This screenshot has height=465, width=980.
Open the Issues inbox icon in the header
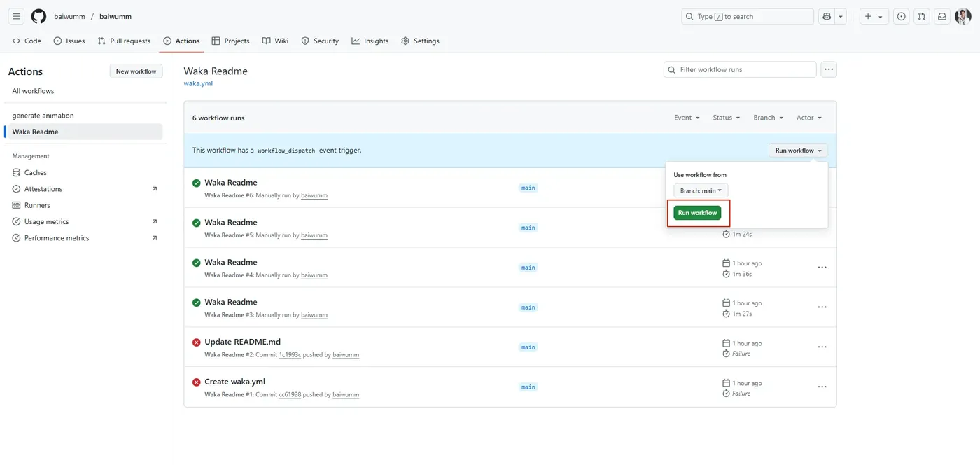(x=902, y=16)
